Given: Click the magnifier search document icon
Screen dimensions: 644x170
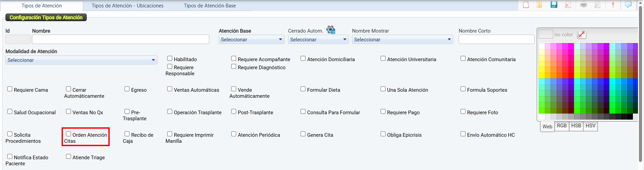Looking at the screenshot, I should point(598,5).
